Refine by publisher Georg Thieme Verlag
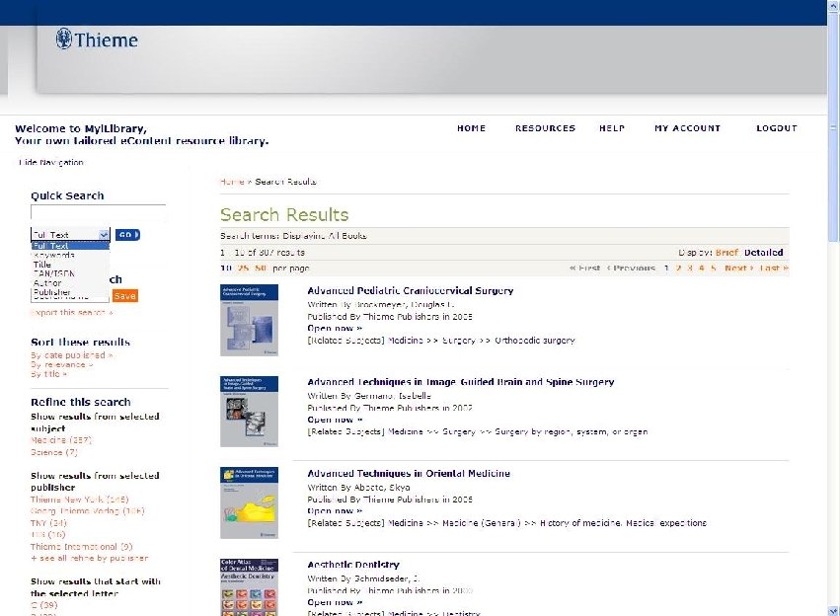The width and height of the screenshot is (840, 616). (87, 511)
